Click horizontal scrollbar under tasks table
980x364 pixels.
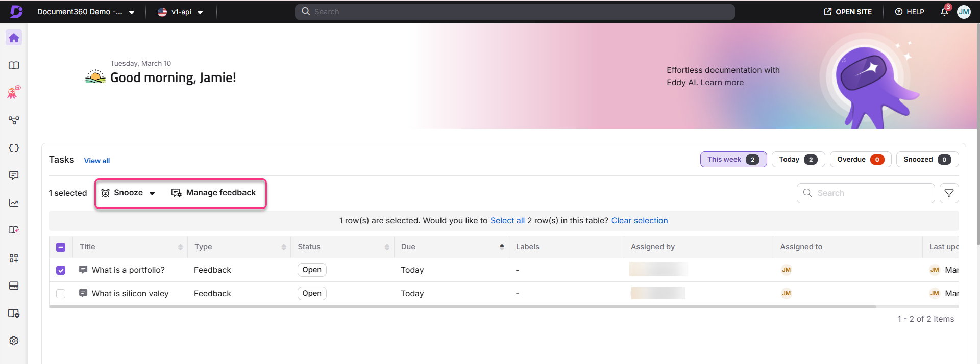462,307
